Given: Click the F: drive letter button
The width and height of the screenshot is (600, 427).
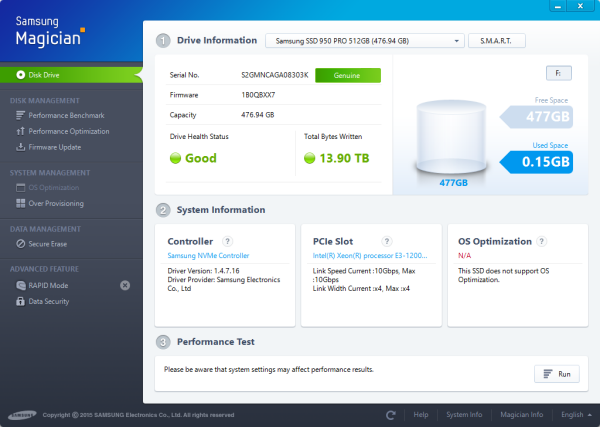Looking at the screenshot, I should pyautogui.click(x=558, y=72).
